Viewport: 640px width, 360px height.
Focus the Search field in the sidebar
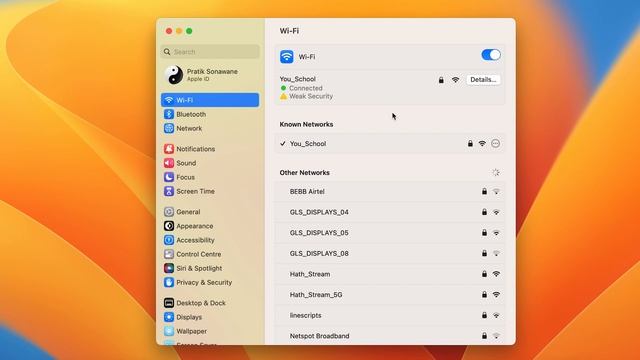click(210, 52)
